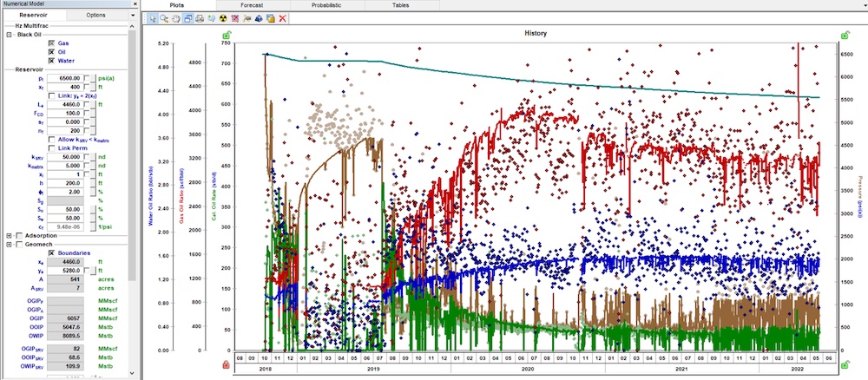Click the printer icon in toolbar
The height and width of the screenshot is (380, 868).
[x=200, y=17]
